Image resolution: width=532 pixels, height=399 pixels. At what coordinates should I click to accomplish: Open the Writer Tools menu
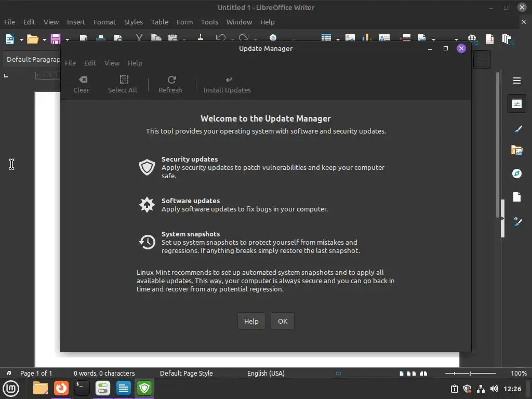(x=209, y=22)
